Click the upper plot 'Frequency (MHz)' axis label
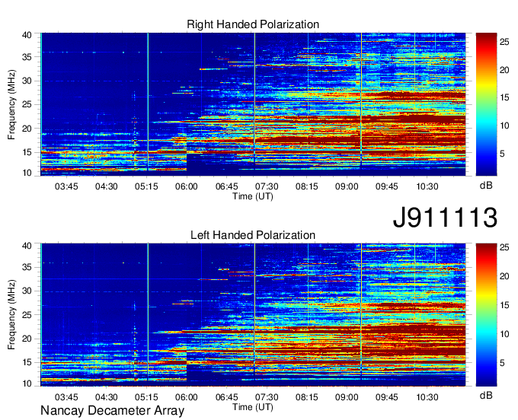Viewport: 518px width, 420px height. (11, 104)
